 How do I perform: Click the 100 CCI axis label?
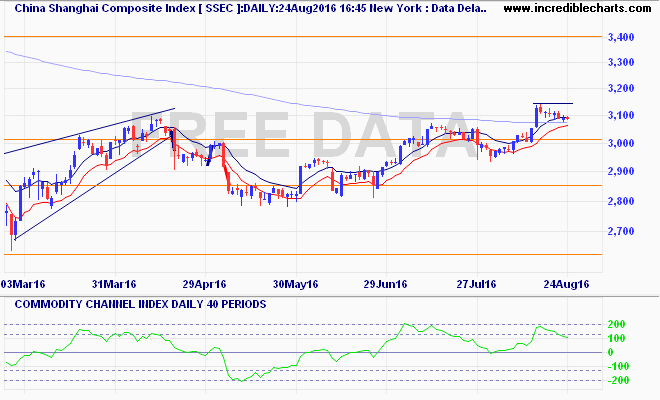(617, 338)
